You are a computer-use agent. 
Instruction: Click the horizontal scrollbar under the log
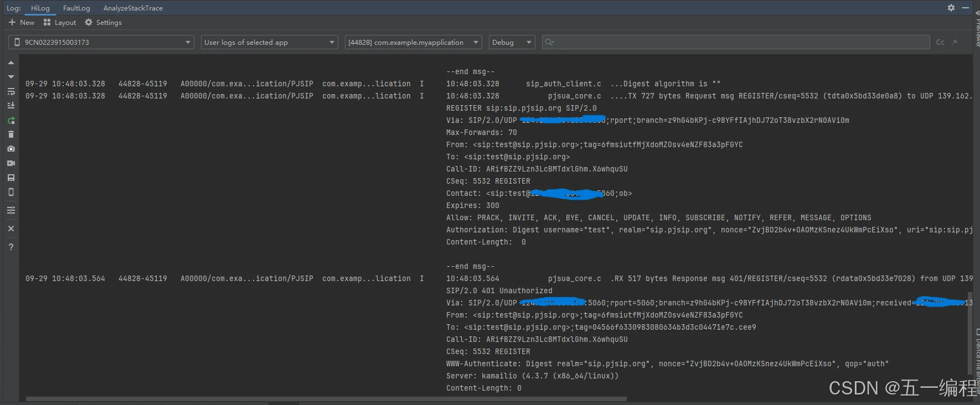click(x=326, y=398)
